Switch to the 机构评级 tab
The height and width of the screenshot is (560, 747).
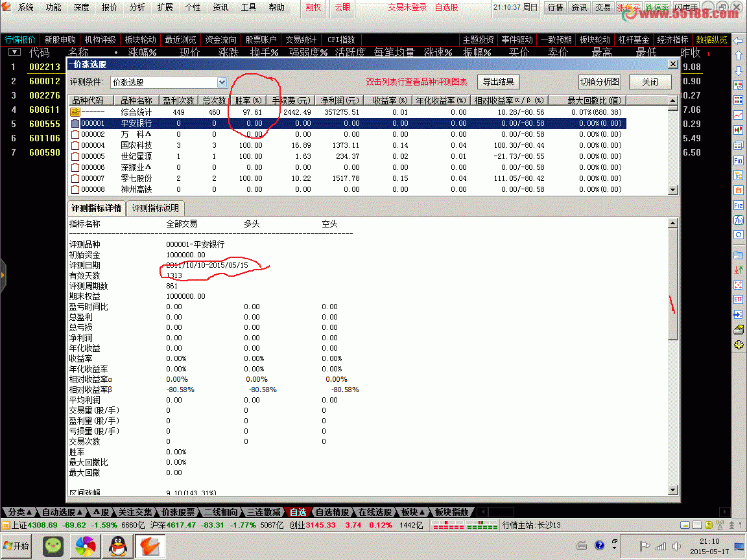click(100, 40)
